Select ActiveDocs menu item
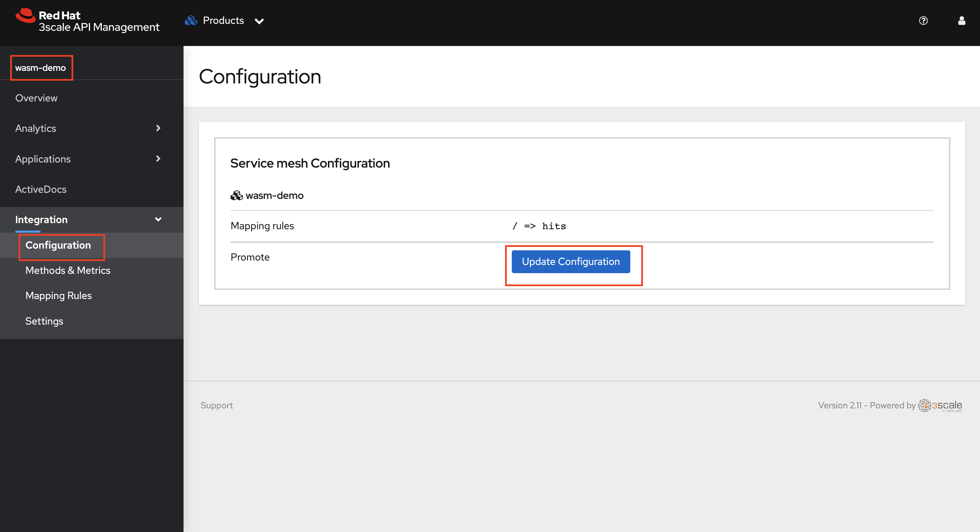Screen dimensions: 980x532 [41, 189]
